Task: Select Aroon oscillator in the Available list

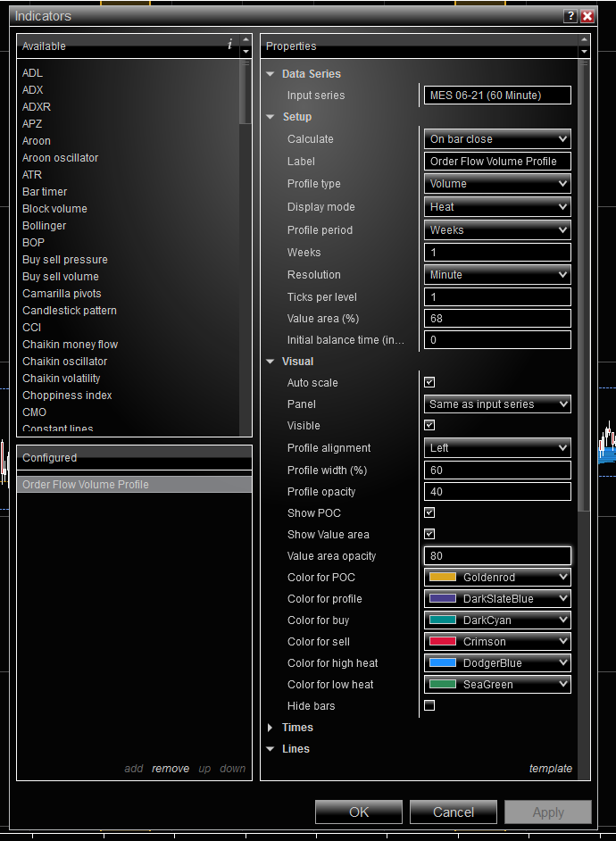Action: (60, 158)
